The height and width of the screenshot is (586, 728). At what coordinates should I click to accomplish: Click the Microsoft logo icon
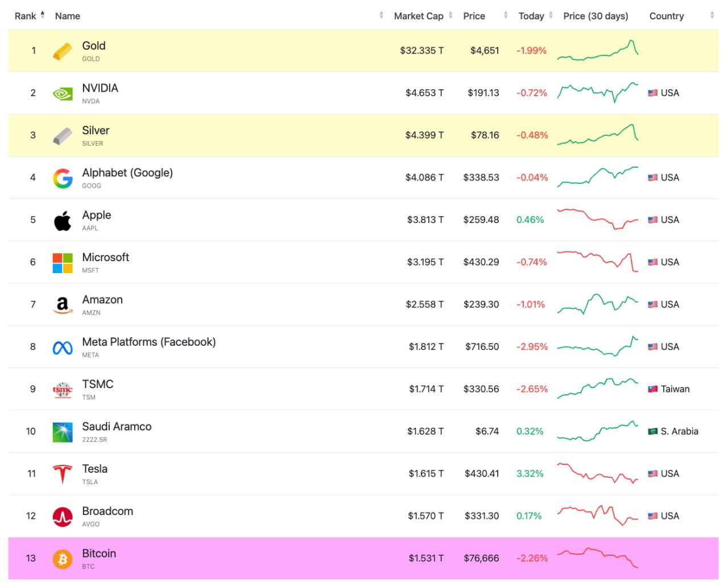tap(63, 263)
